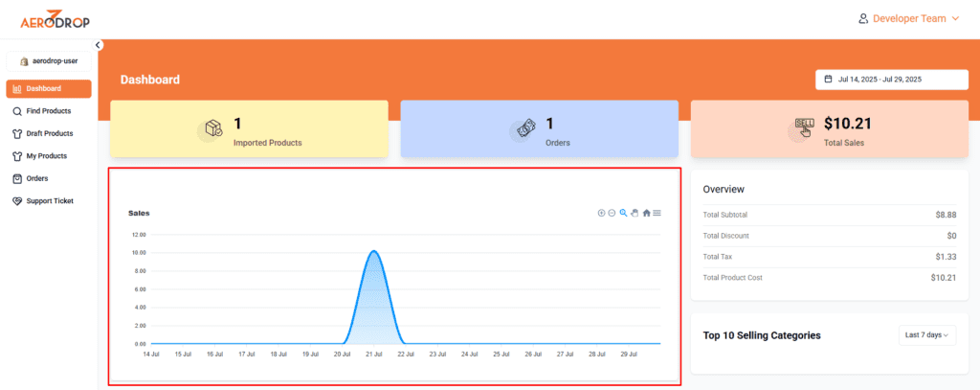Enable the chart panning hand tool
The height and width of the screenshot is (390, 980).
pyautogui.click(x=635, y=213)
